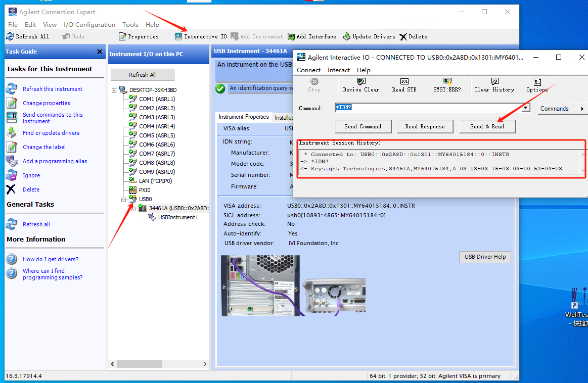588x383 pixels.
Task: Click the Read Response button
Action: pos(425,126)
